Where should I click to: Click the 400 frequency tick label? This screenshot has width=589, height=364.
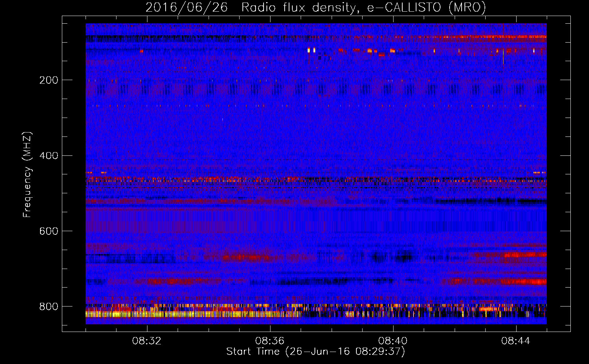49,156
